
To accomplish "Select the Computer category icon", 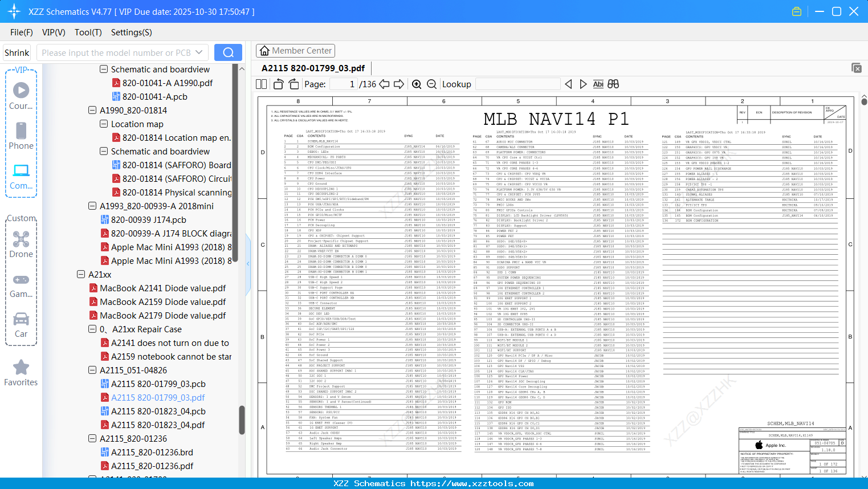I will [x=21, y=176].
